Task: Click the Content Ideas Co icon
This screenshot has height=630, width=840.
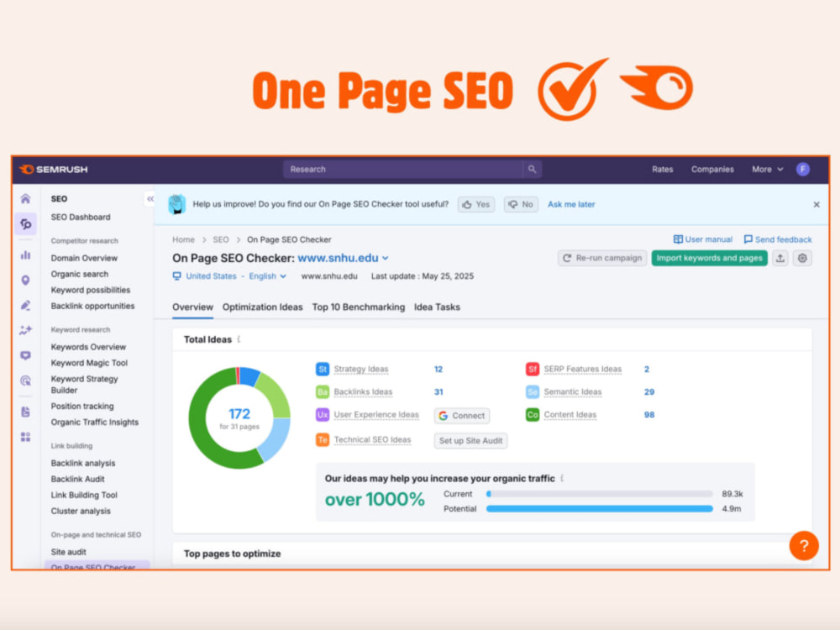Action: click(533, 415)
